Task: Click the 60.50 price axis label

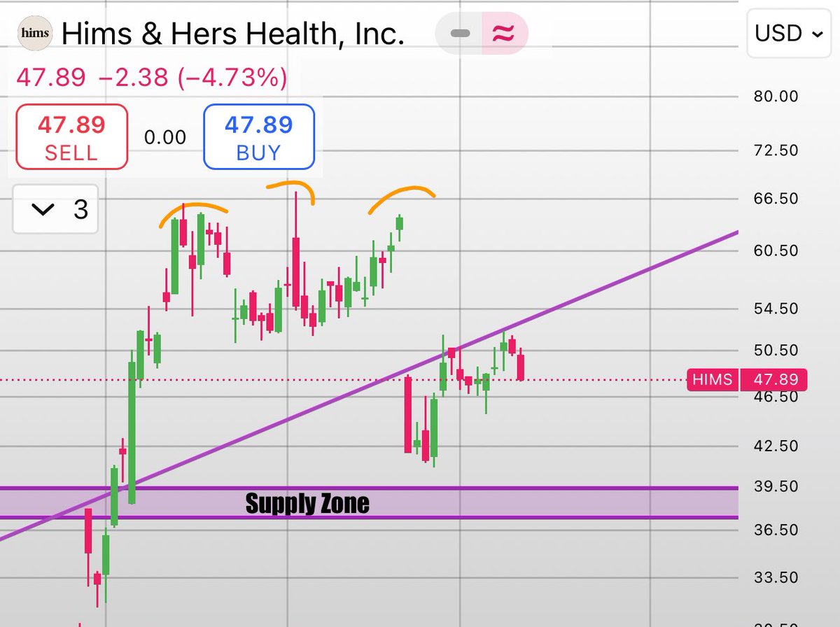Action: click(776, 251)
